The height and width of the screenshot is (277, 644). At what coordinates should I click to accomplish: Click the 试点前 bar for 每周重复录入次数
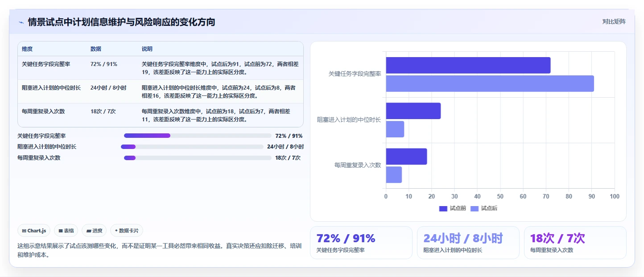pos(407,157)
